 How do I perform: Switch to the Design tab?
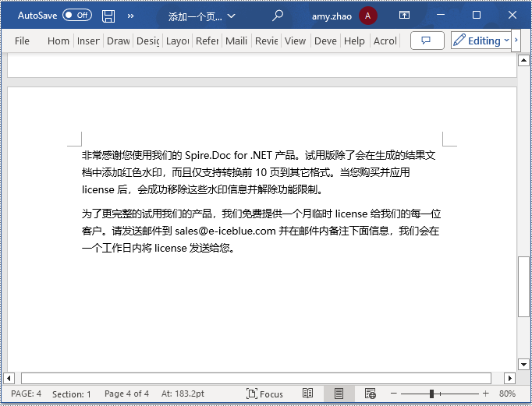(x=148, y=41)
